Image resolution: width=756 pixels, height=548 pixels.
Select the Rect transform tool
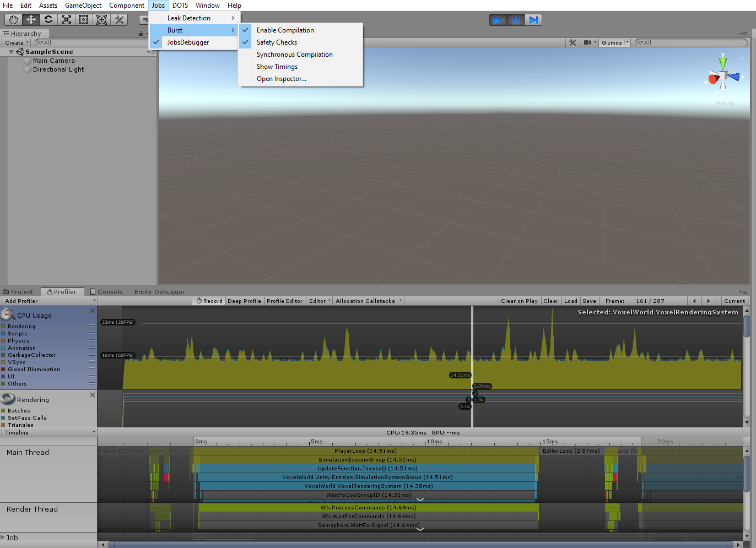coord(84,20)
